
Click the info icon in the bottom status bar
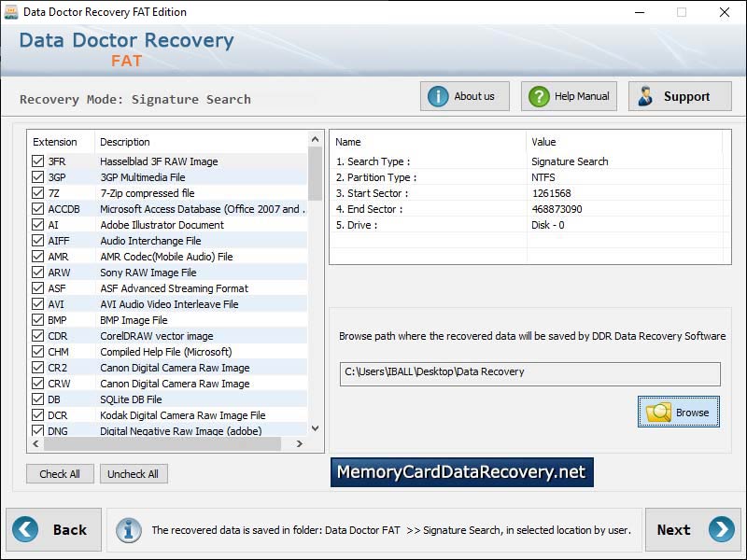(128, 529)
